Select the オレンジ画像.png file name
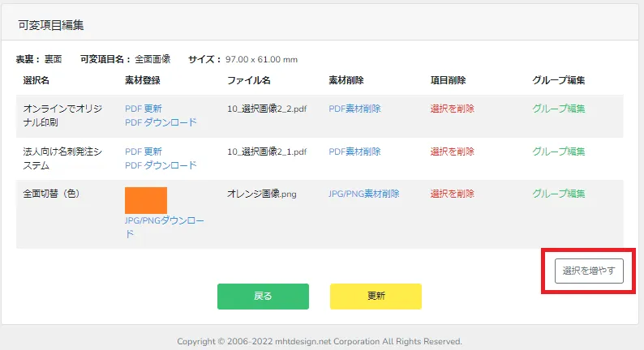Screen dimensions: 644x350 tap(260, 194)
